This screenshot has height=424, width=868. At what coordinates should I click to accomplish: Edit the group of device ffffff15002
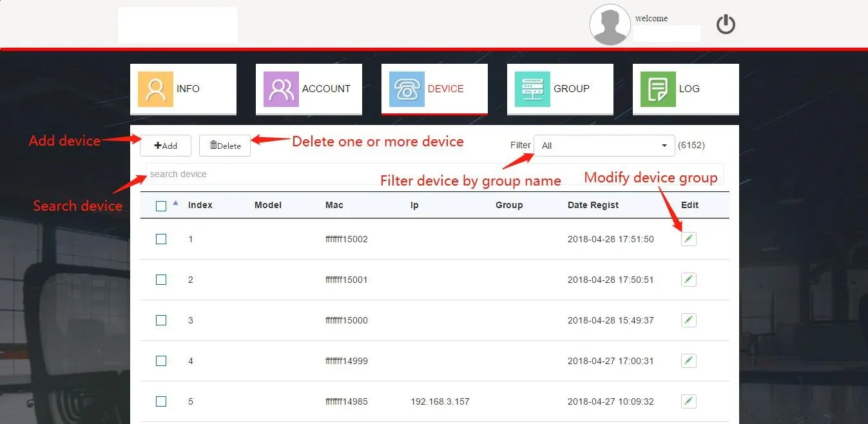(x=688, y=238)
